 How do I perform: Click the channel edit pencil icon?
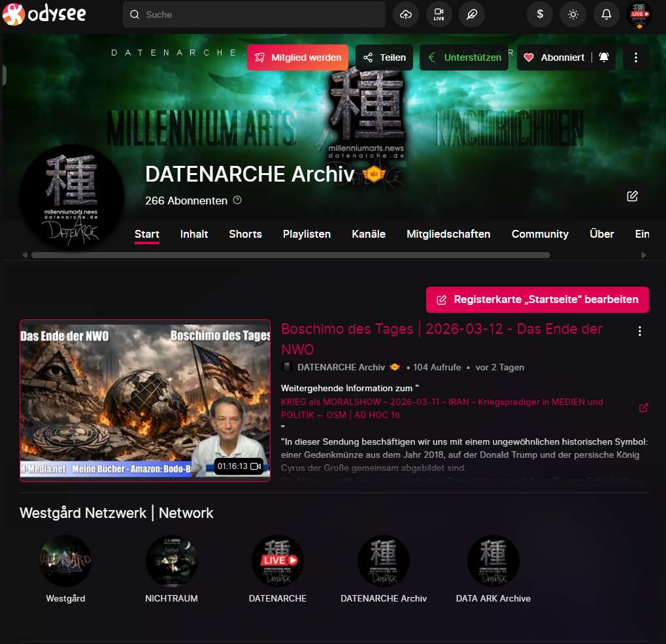click(x=632, y=196)
